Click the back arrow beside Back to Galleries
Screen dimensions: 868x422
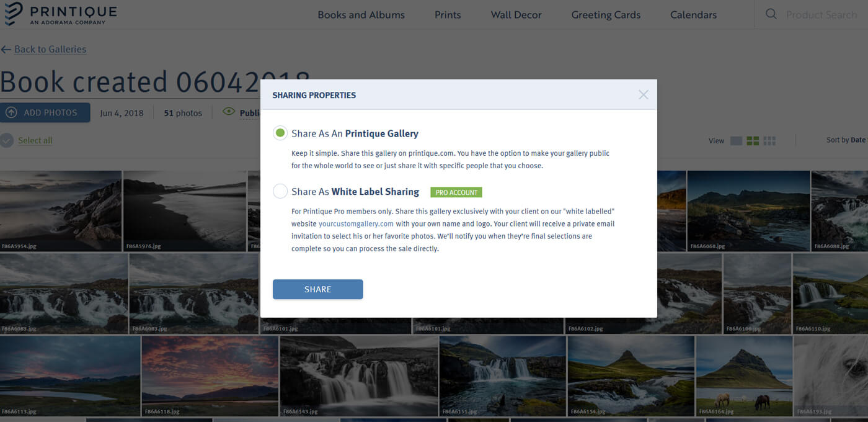(6, 49)
